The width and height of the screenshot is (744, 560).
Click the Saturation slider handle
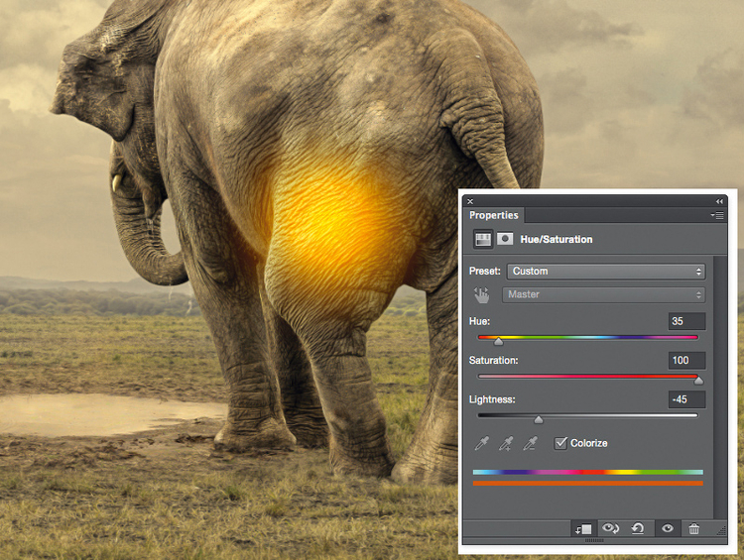pyautogui.click(x=698, y=381)
